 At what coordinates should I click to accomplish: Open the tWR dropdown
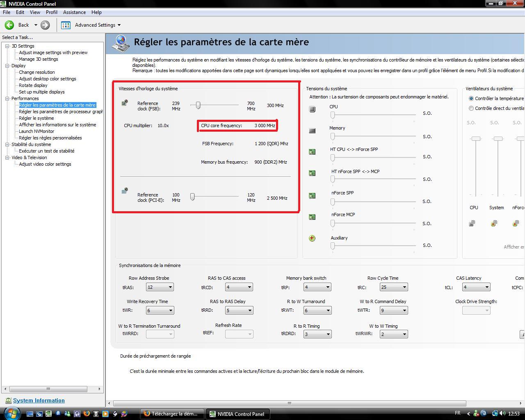tap(160, 310)
